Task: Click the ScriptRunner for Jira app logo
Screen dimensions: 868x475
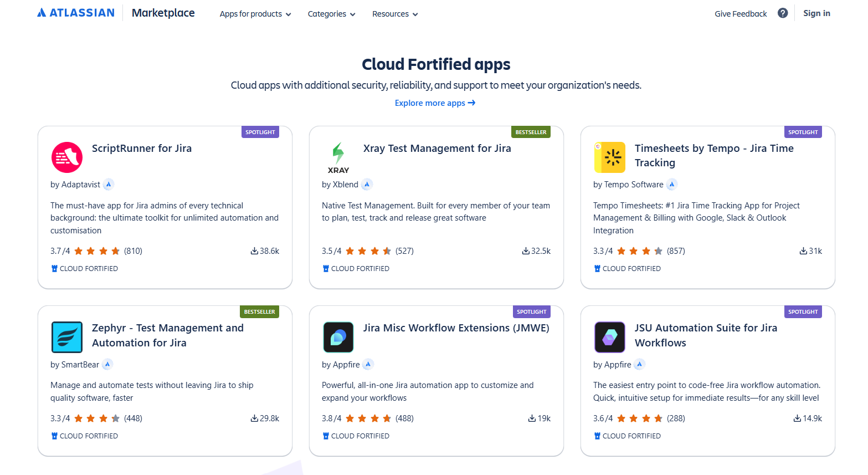Action: click(67, 157)
